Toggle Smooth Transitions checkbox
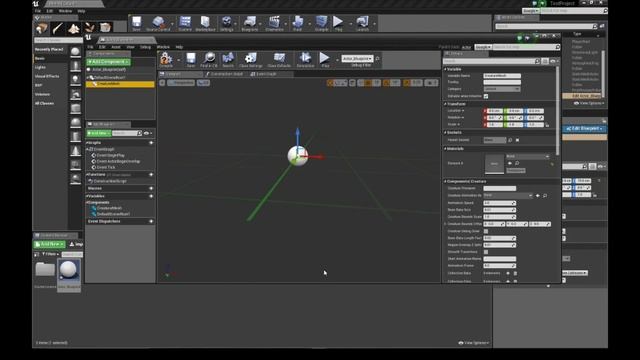 486,252
